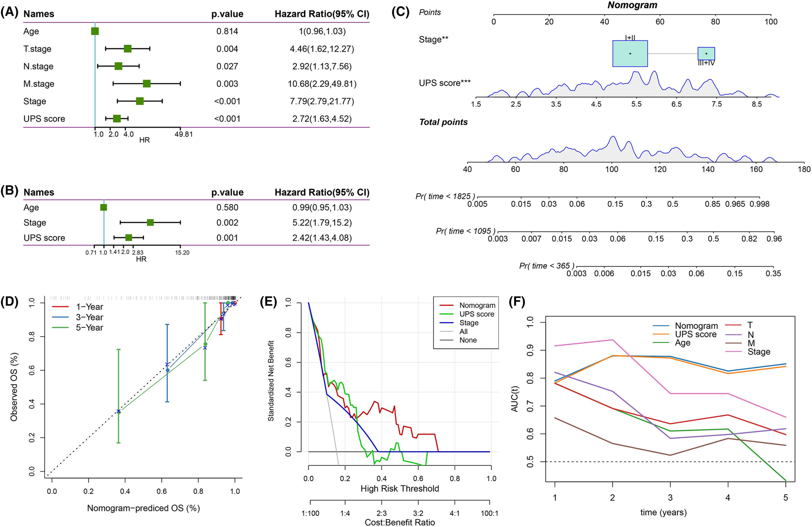Click the large I+II stage box
812x527 pixels.
click(630, 53)
